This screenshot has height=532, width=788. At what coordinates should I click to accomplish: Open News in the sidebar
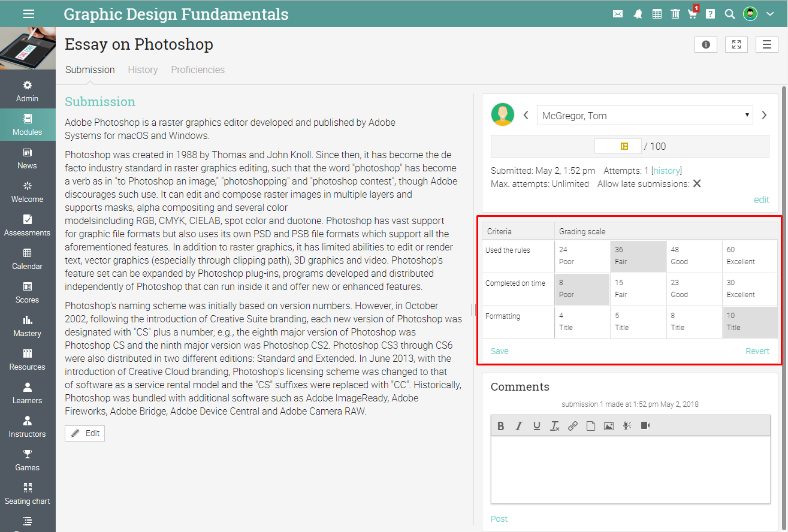point(28,159)
